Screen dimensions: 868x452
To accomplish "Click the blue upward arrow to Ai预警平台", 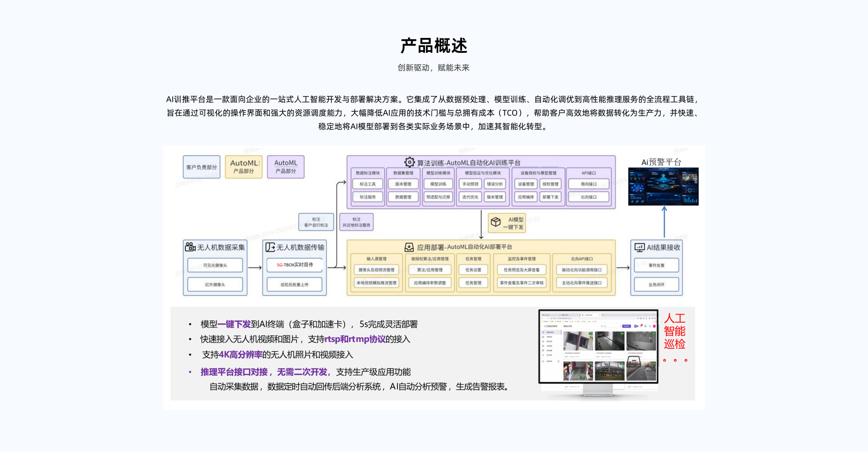I will click(664, 221).
